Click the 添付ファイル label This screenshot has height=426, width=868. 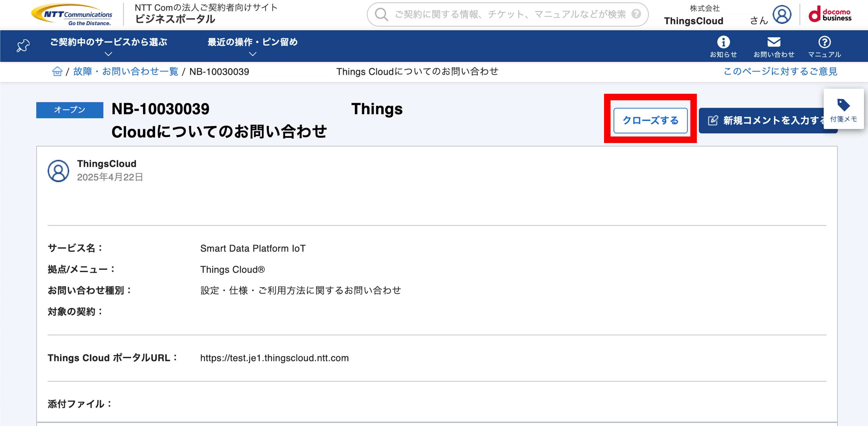coord(80,404)
